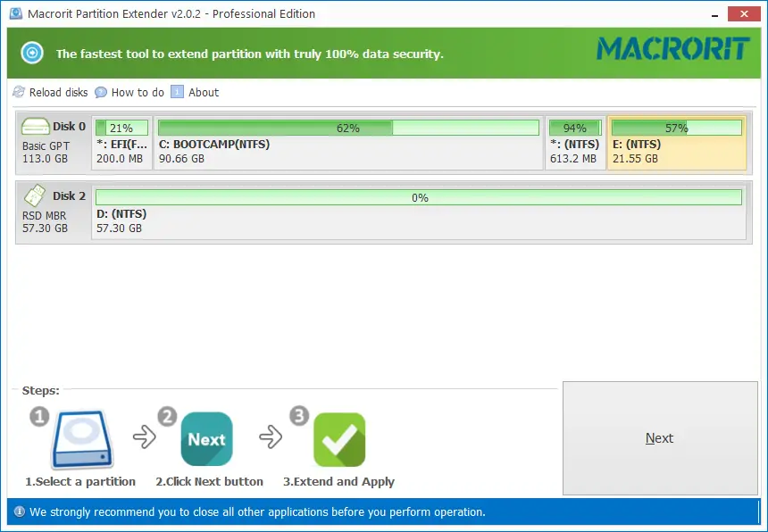Image resolution: width=768 pixels, height=532 pixels.
Task: Click the banner slogan about data security
Action: [x=250, y=54]
